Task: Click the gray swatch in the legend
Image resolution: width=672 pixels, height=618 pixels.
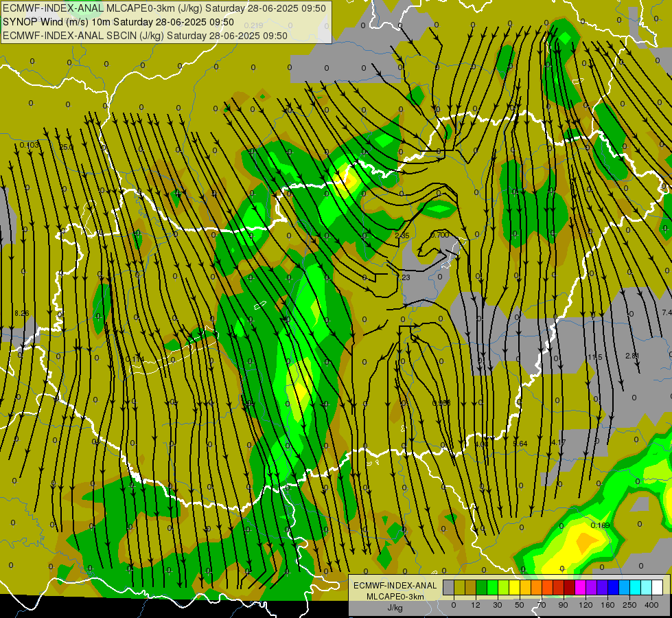Action: (449, 588)
